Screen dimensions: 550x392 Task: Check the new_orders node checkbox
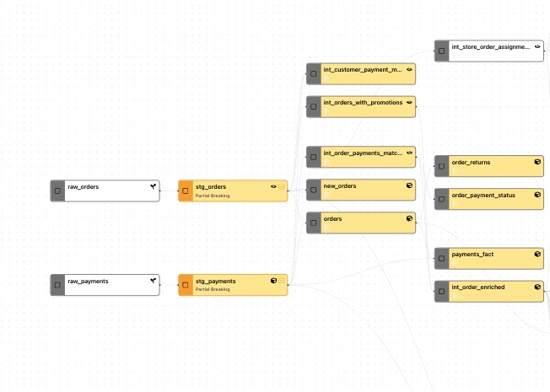tap(314, 190)
